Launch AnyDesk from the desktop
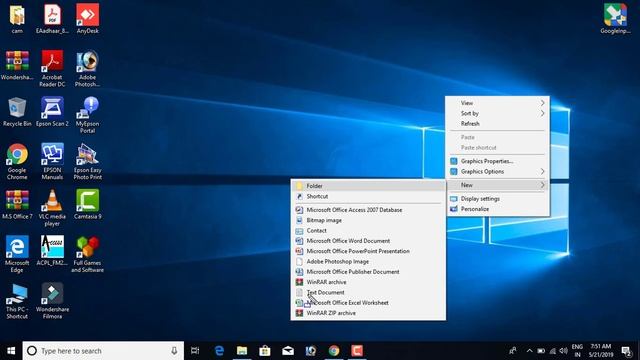The height and width of the screenshot is (360, 640). coord(87,18)
